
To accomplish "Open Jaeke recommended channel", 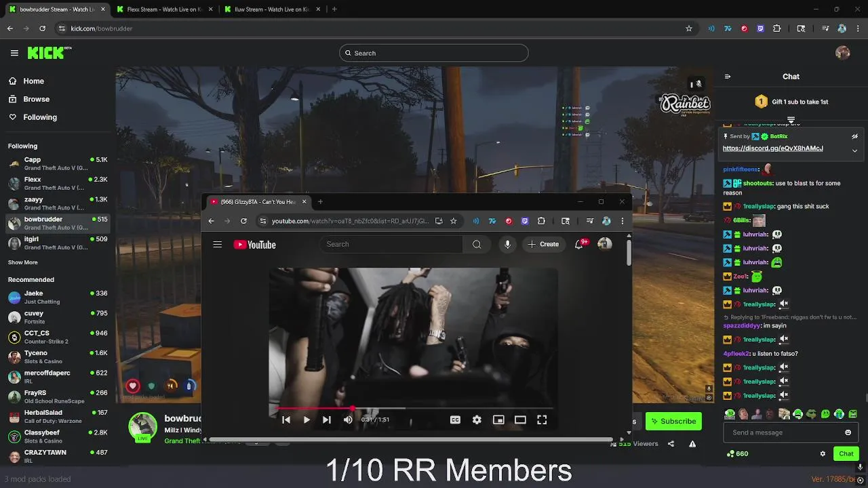I will [x=58, y=297].
